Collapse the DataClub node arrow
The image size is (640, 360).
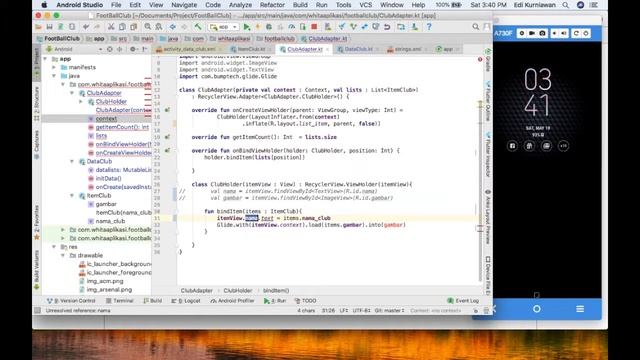72,162
